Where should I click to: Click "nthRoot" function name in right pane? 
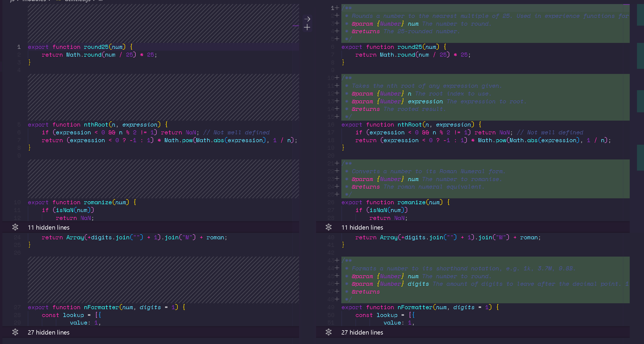pos(410,125)
